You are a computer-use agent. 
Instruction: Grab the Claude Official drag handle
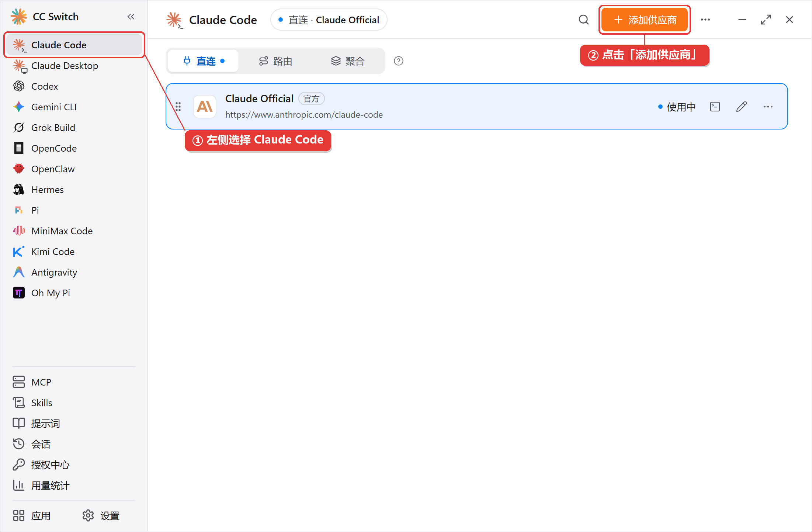(178, 107)
